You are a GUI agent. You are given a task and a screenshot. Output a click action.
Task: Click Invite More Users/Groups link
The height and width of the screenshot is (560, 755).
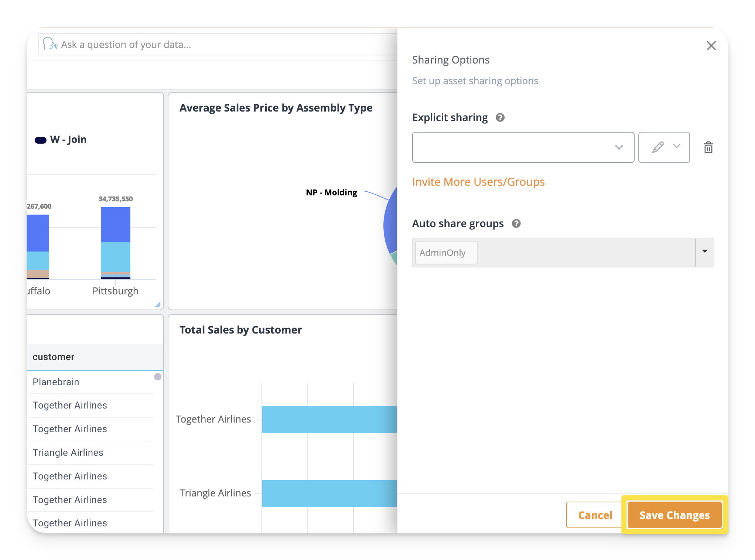click(x=478, y=182)
